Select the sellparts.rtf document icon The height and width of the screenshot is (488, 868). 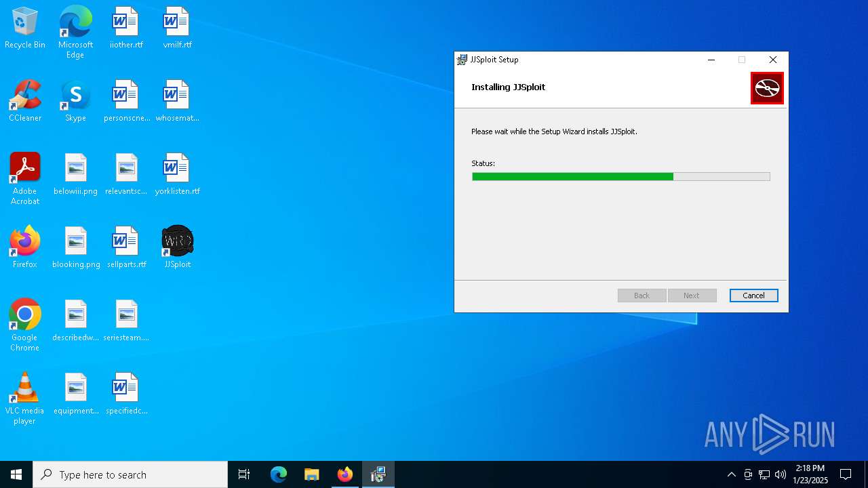126,248
